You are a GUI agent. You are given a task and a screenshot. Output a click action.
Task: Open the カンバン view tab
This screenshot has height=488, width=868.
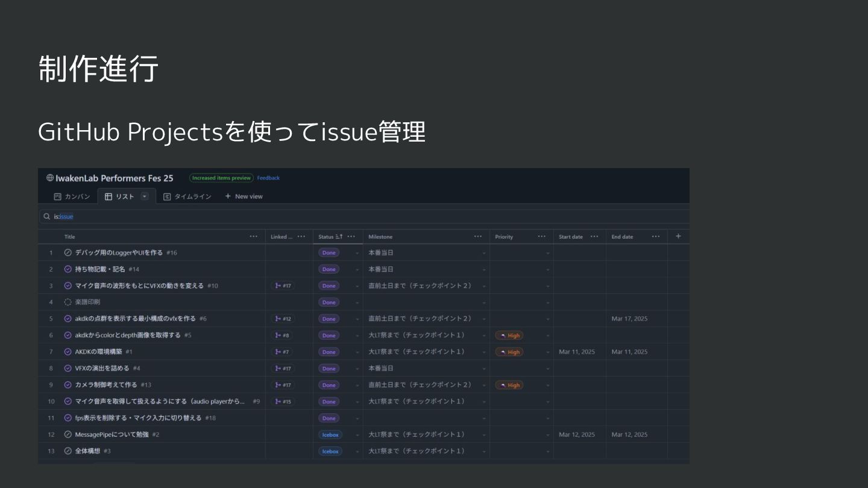click(72, 196)
